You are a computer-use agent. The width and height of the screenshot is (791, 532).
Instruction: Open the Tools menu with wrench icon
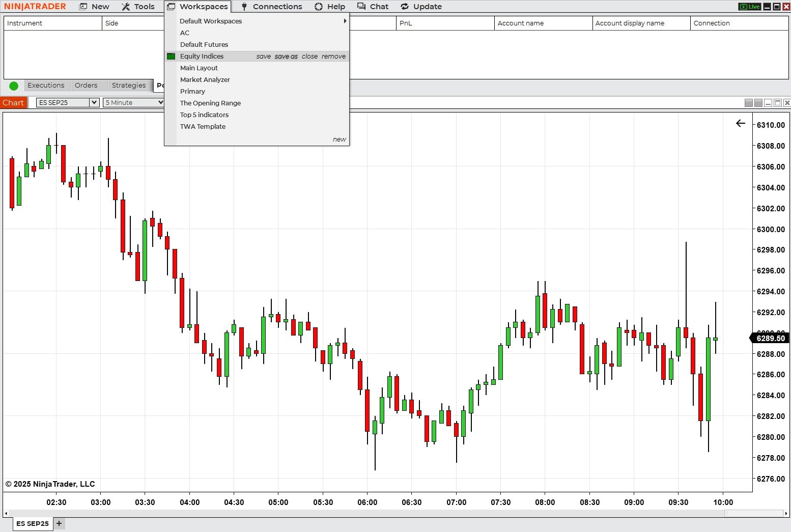[x=138, y=7]
